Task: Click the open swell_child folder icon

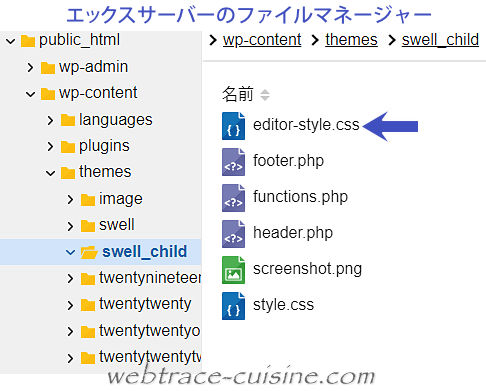Action: coord(89,252)
